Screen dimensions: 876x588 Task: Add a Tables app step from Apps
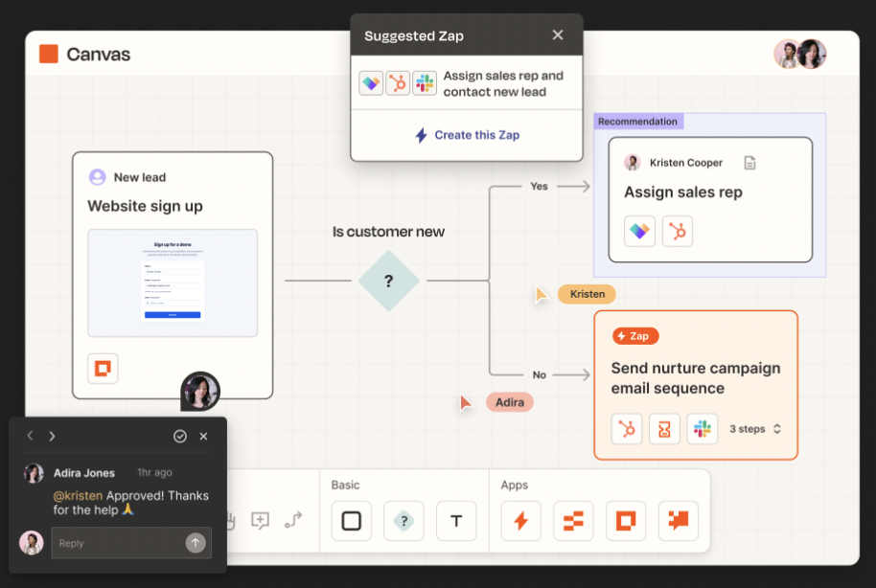pos(573,521)
